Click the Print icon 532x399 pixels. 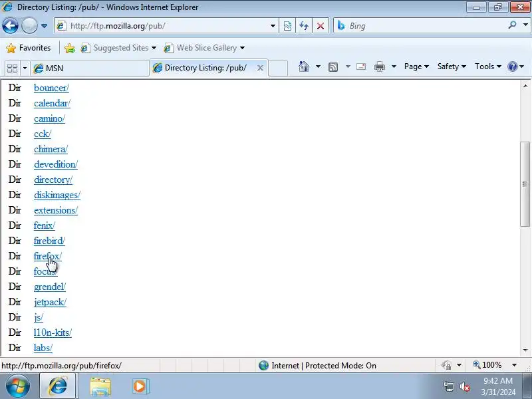pyautogui.click(x=379, y=67)
